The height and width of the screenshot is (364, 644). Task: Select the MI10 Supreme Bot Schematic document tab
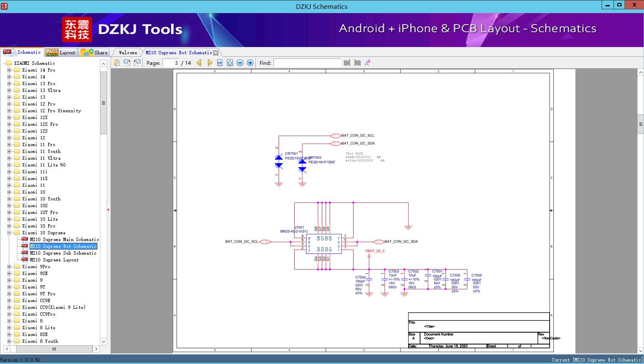[x=179, y=53]
